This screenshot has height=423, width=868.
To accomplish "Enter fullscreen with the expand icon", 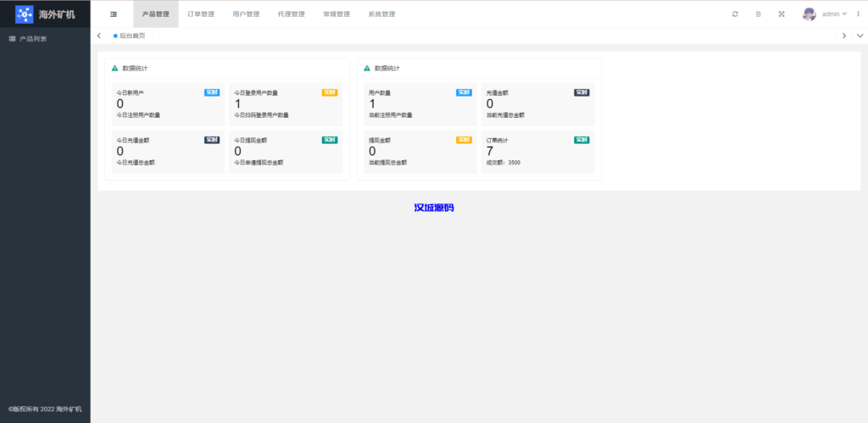I will pos(781,14).
